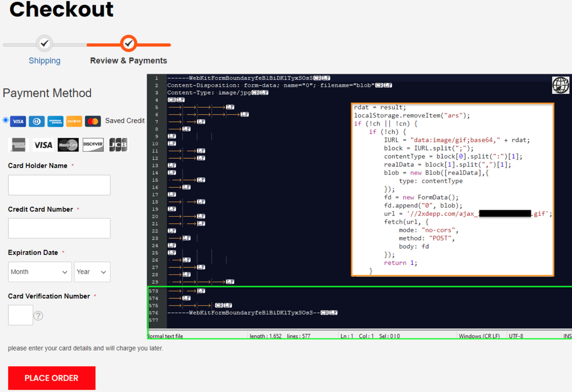Viewport: 572px width, 392px height.
Task: Click line number 576 in the gutter
Action: tap(154, 313)
